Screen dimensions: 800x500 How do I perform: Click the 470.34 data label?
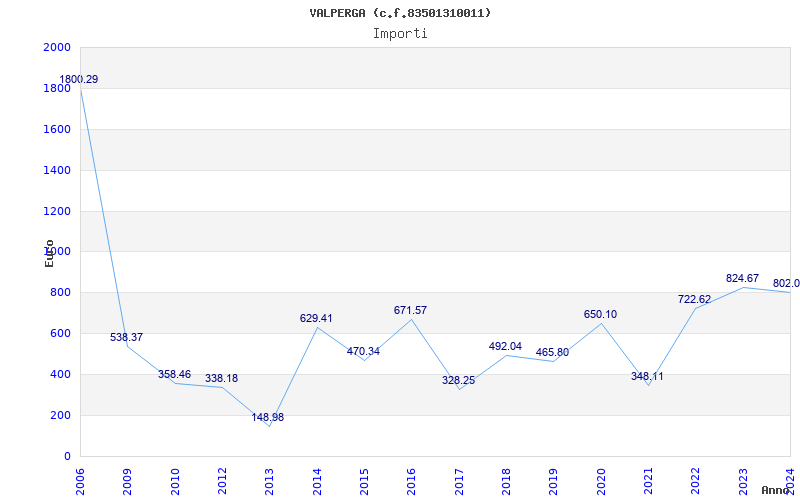pos(363,352)
